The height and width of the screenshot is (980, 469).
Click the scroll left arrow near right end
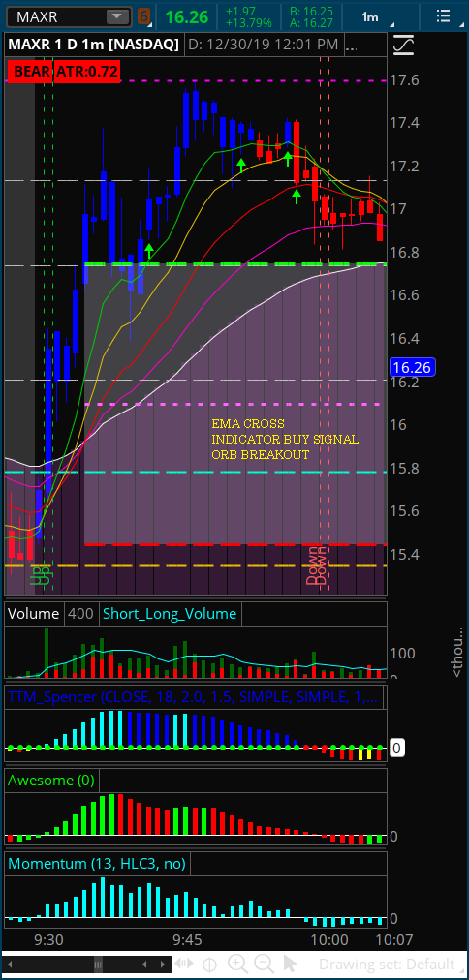click(145, 965)
